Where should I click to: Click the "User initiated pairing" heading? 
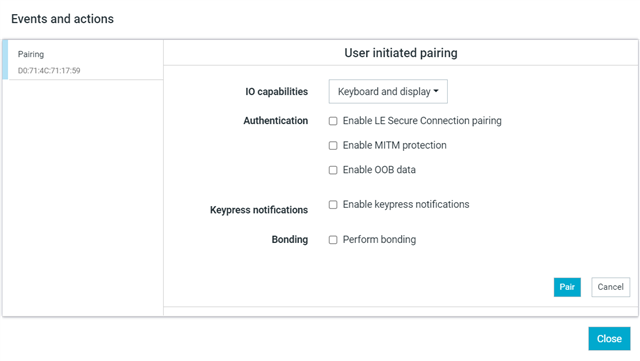[401, 53]
